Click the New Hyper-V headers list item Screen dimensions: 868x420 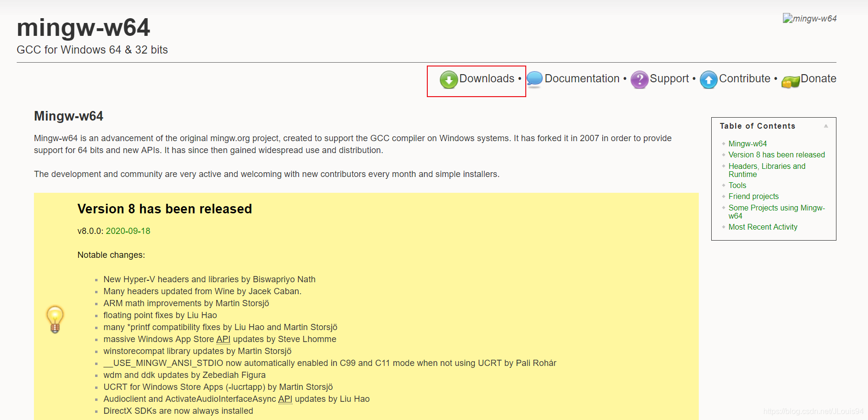click(x=209, y=279)
